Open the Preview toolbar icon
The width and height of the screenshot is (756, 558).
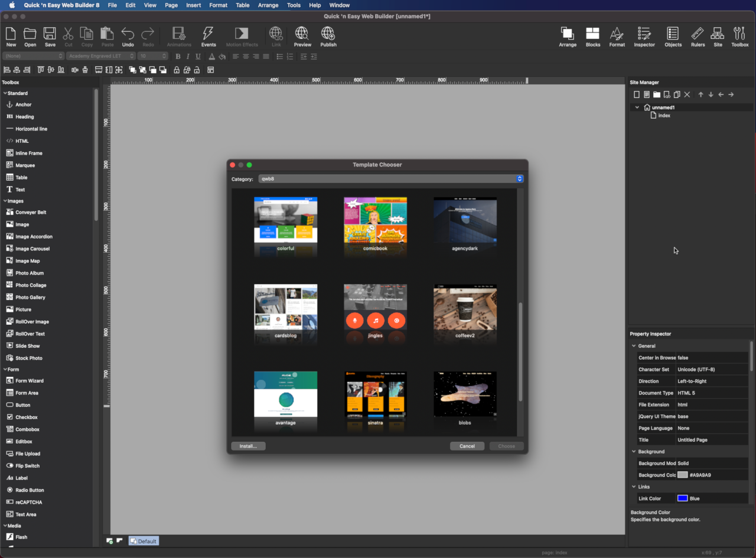[x=302, y=36]
